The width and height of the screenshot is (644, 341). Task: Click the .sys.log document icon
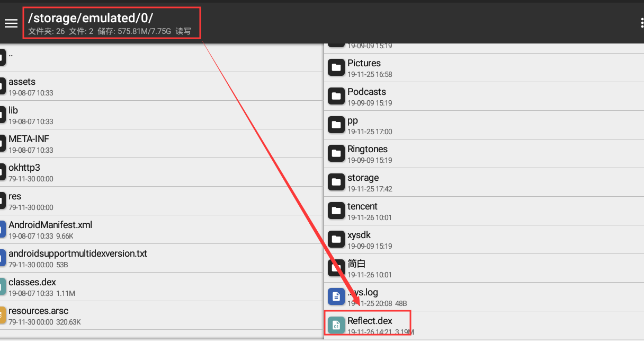tap(336, 297)
